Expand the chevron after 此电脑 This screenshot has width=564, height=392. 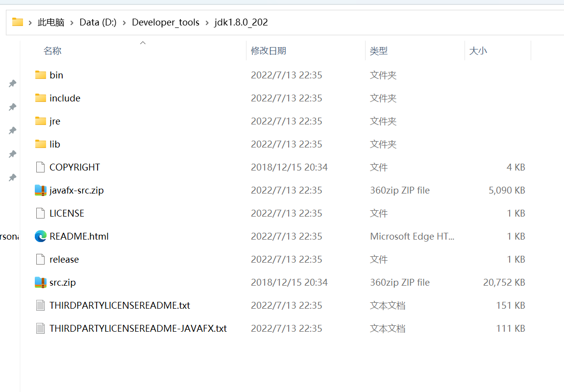click(x=72, y=23)
